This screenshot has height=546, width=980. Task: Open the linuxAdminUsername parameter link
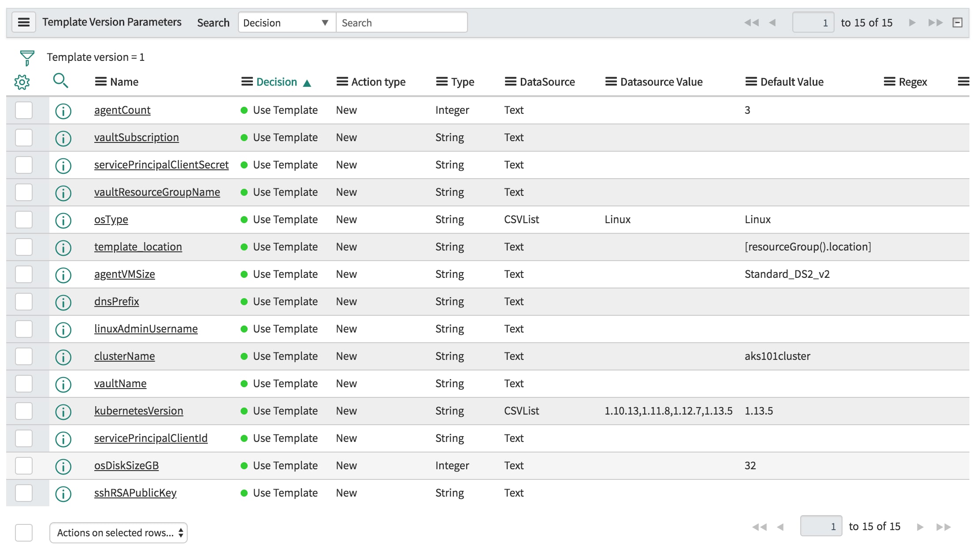point(146,329)
